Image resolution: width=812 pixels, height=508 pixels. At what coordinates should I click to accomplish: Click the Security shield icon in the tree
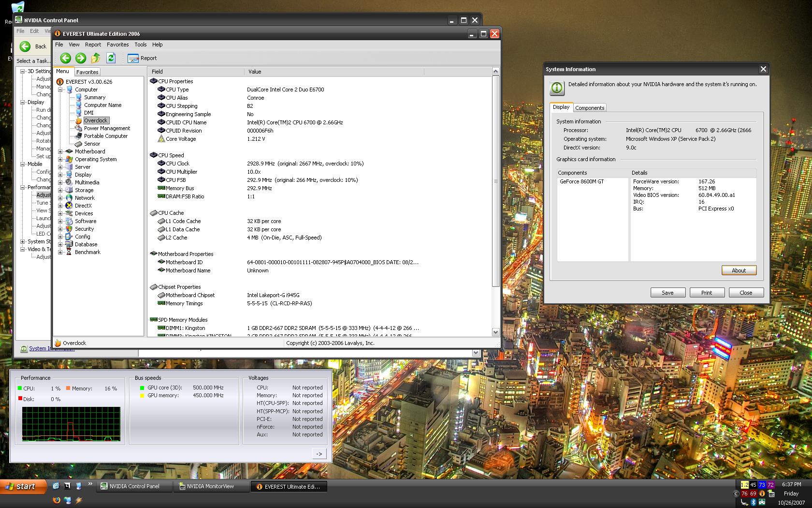pyautogui.click(x=69, y=229)
